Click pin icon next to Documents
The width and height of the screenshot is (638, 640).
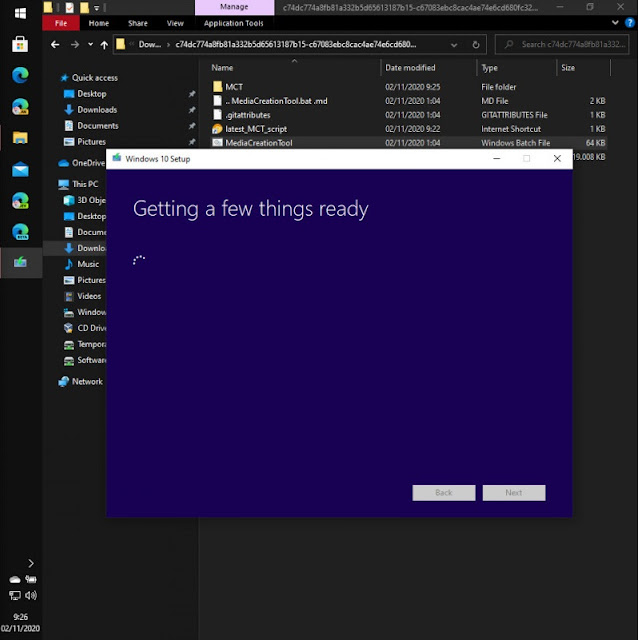click(191, 126)
